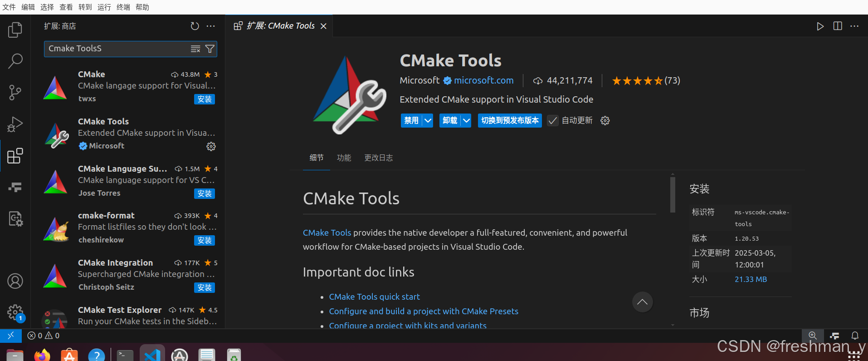Open the CMake Tools list item gear
The image size is (868, 361).
click(211, 146)
